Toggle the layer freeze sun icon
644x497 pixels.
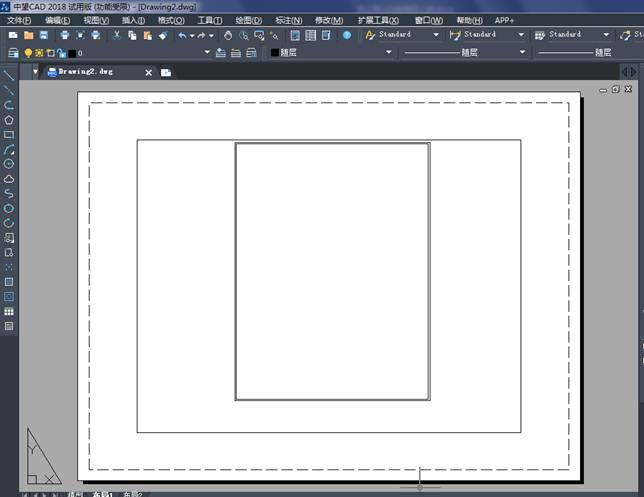39,53
